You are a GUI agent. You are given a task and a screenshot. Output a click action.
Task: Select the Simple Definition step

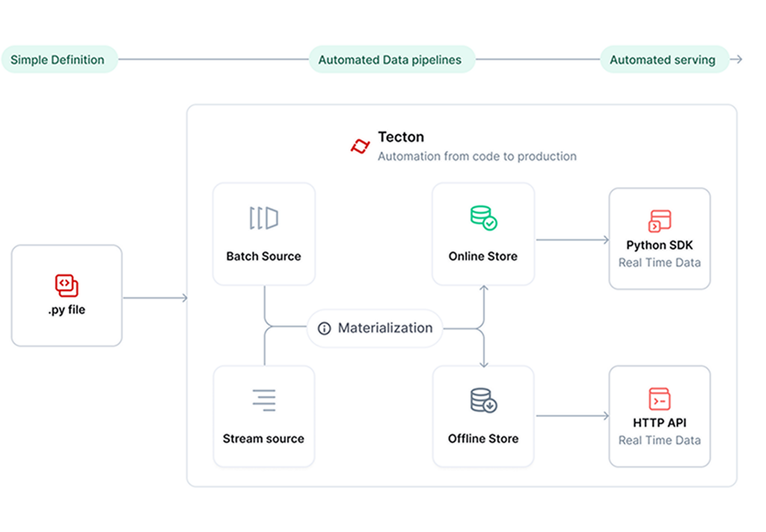(58, 60)
